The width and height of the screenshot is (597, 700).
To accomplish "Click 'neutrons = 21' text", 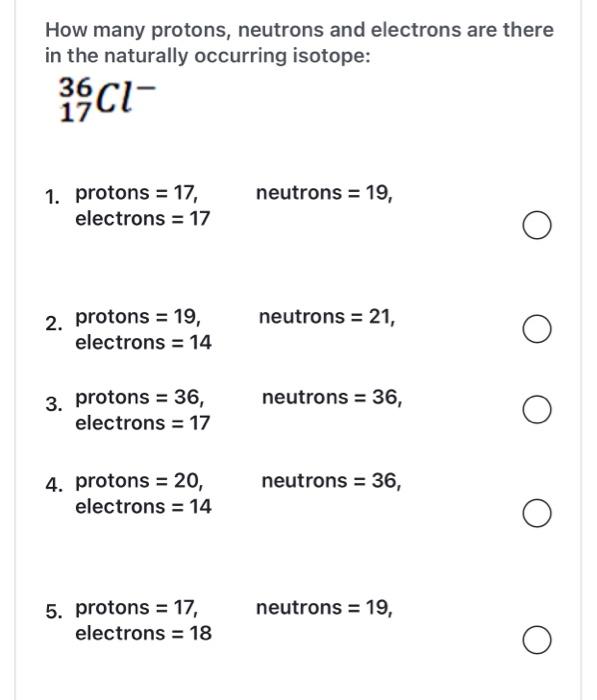I will (327, 317).
